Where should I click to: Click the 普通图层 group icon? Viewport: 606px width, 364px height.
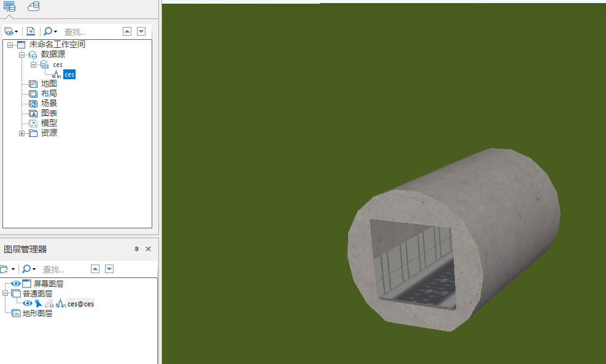click(x=16, y=293)
